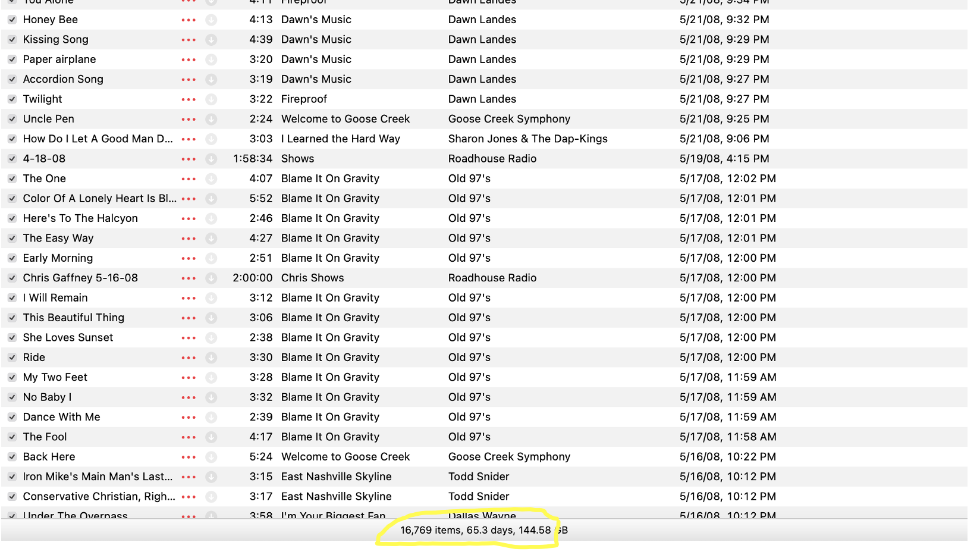Viewport: 980px width, 558px height.
Task: Show the three-dot menu for Uncle Pen
Action: (x=189, y=119)
